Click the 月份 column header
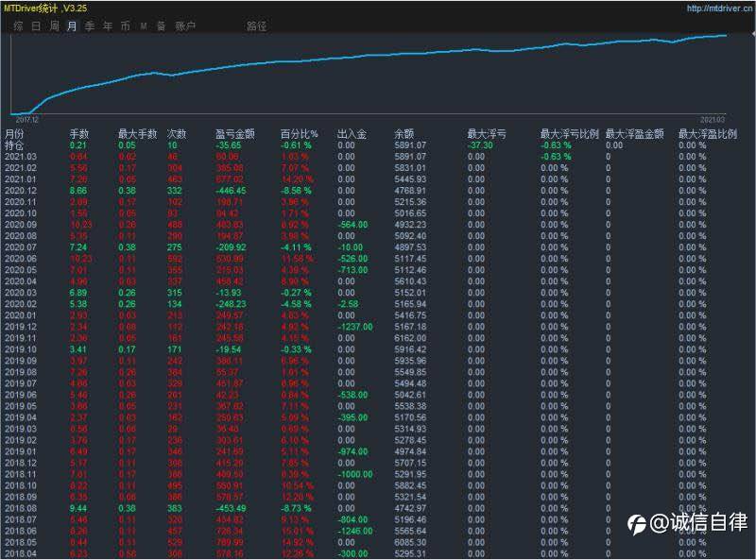756x560 pixels. [14, 134]
